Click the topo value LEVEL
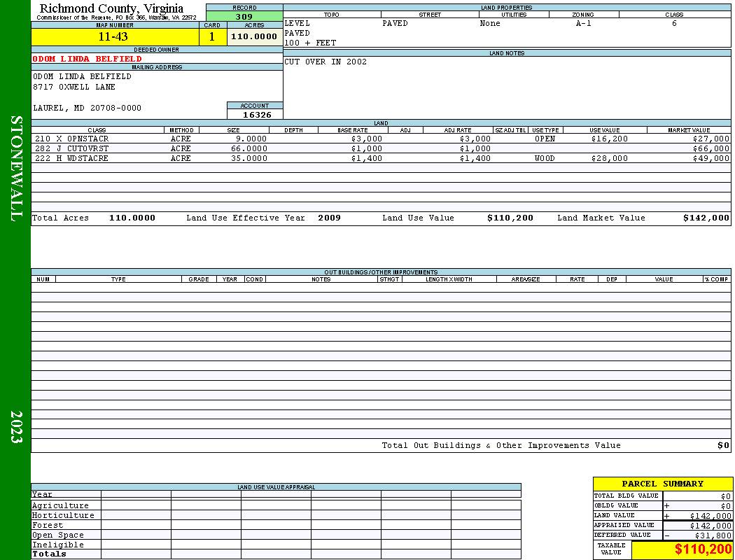This screenshot has width=735, height=560. pyautogui.click(x=297, y=23)
